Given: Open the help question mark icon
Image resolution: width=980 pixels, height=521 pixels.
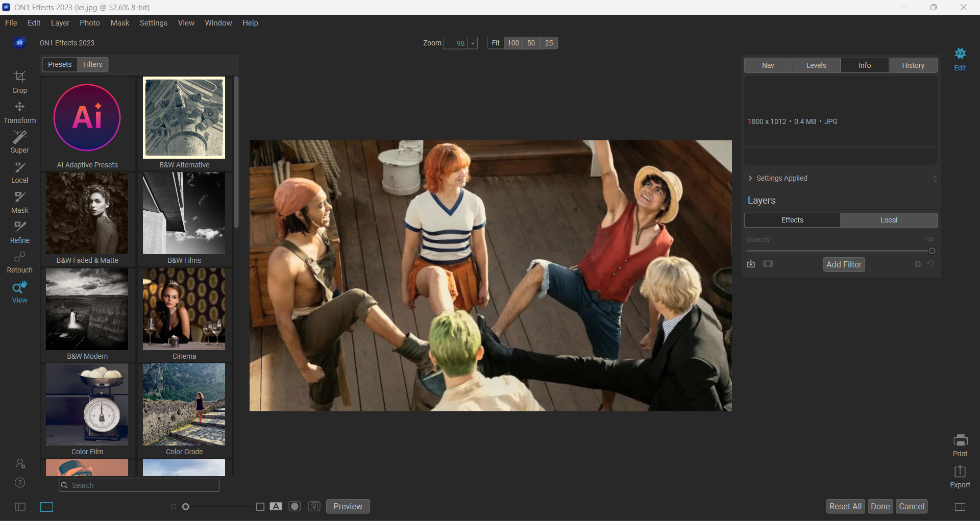Looking at the screenshot, I should [x=20, y=483].
